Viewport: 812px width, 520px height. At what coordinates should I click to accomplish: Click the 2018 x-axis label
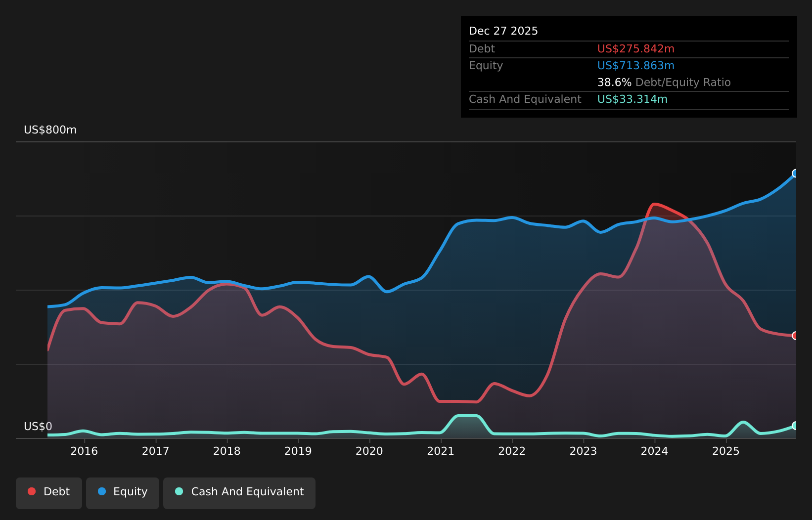227,451
